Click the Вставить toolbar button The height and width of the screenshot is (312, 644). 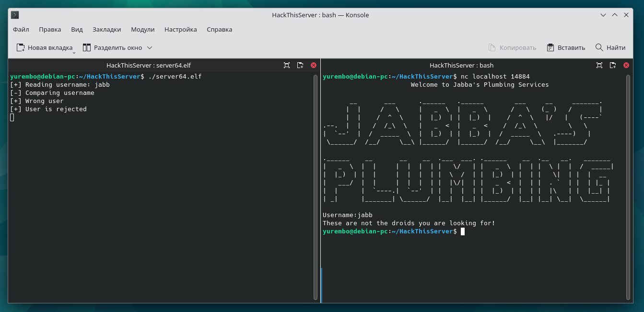566,47
